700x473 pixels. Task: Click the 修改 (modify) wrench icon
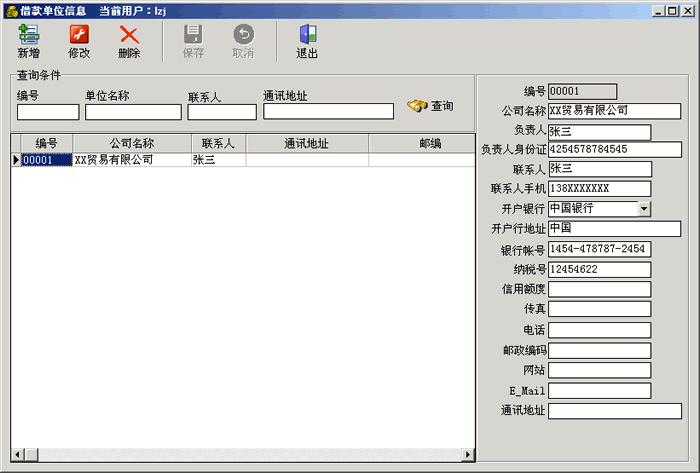[79, 35]
